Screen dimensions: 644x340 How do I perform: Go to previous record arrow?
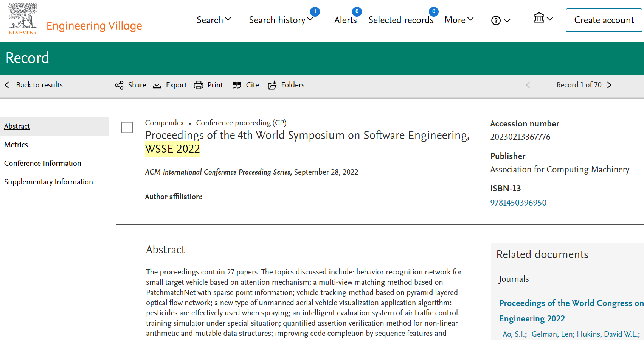pos(528,85)
